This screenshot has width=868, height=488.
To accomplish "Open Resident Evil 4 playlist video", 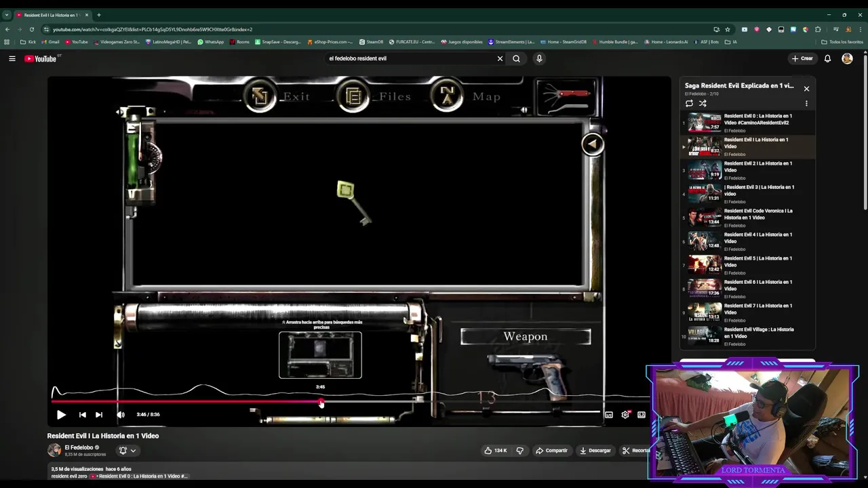I will [748, 241].
